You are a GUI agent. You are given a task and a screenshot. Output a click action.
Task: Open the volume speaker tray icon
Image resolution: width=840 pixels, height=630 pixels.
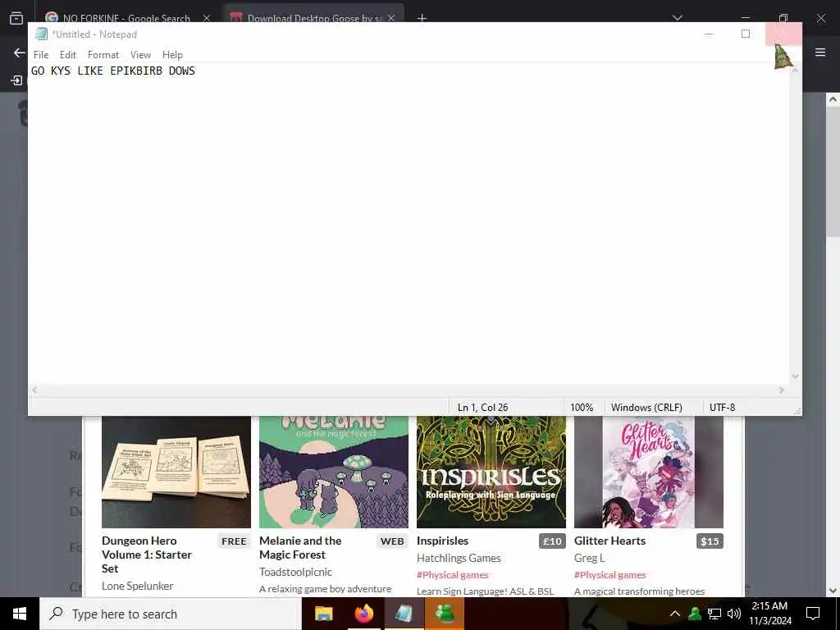click(734, 614)
